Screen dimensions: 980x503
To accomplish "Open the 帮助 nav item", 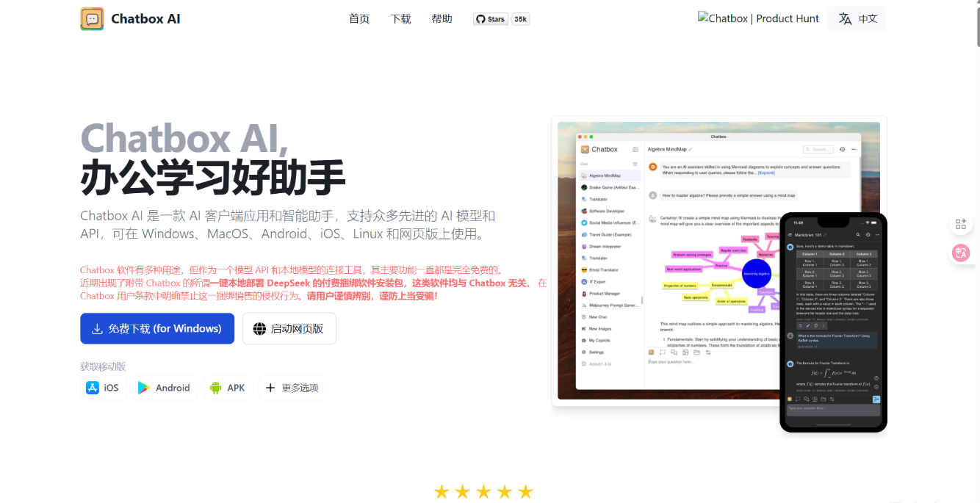I will 442,19.
